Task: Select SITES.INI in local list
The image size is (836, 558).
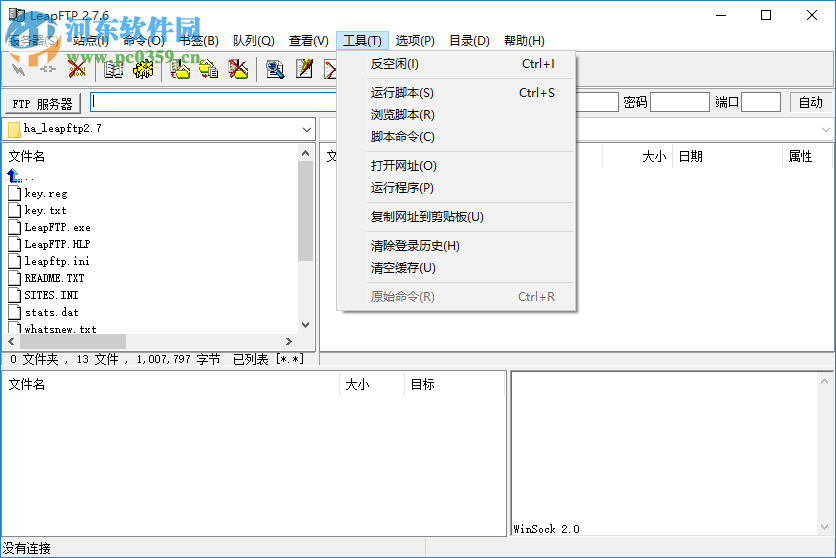Action: 51,295
